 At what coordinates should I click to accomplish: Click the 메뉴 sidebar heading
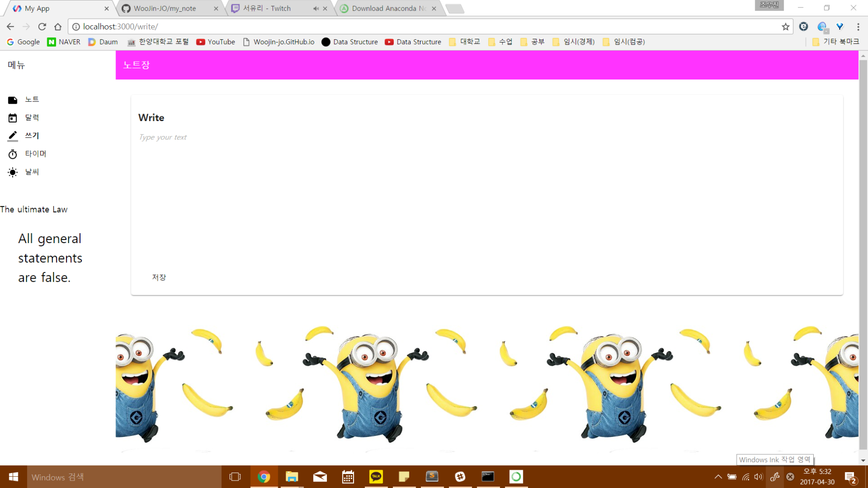[16, 65]
